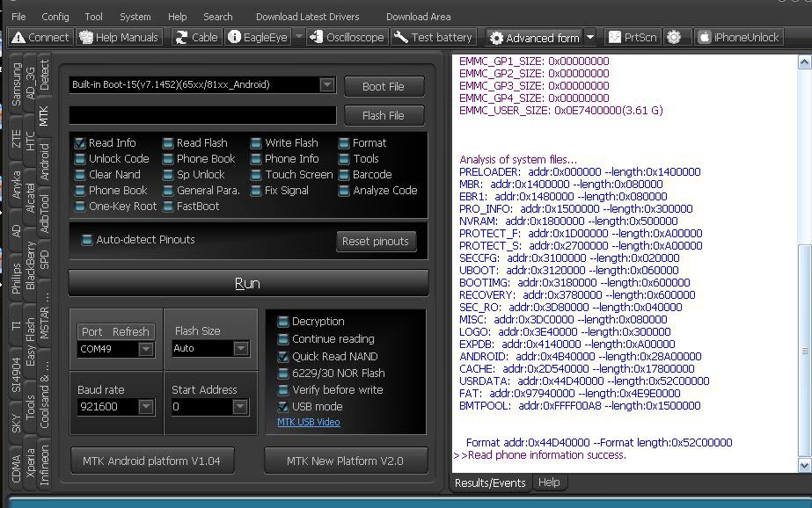Open the Baud rate 921600 dropdown
Screen dimensions: 812x508
tap(146, 407)
